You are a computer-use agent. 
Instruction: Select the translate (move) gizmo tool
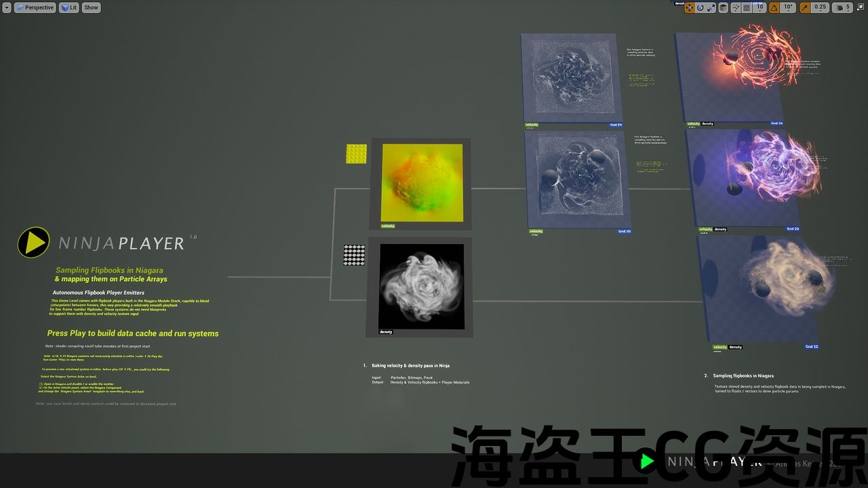pyautogui.click(x=690, y=7)
